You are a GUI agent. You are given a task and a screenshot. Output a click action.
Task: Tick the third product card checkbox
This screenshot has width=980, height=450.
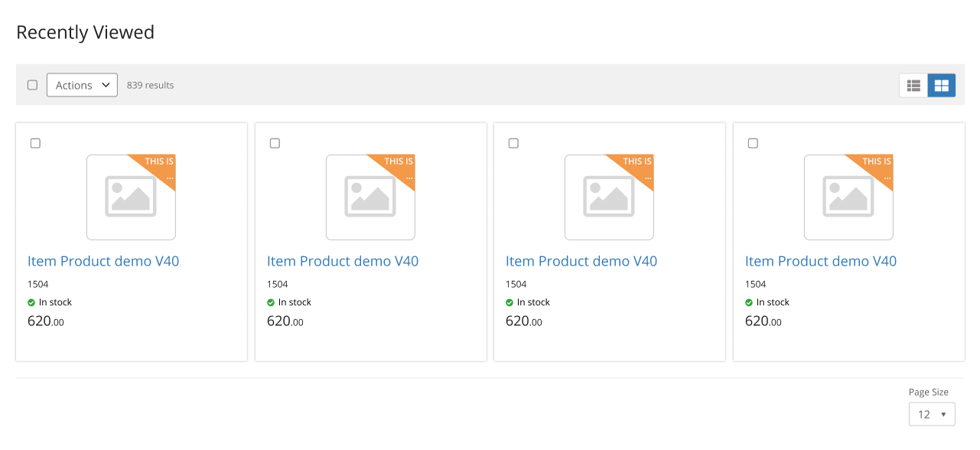(513, 143)
